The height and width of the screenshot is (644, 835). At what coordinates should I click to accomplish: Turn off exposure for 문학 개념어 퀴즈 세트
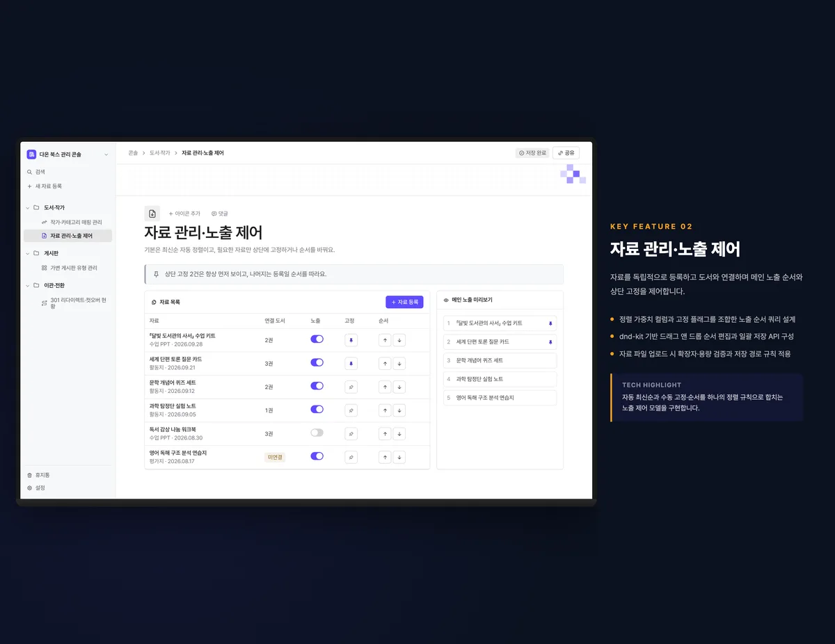(317, 386)
